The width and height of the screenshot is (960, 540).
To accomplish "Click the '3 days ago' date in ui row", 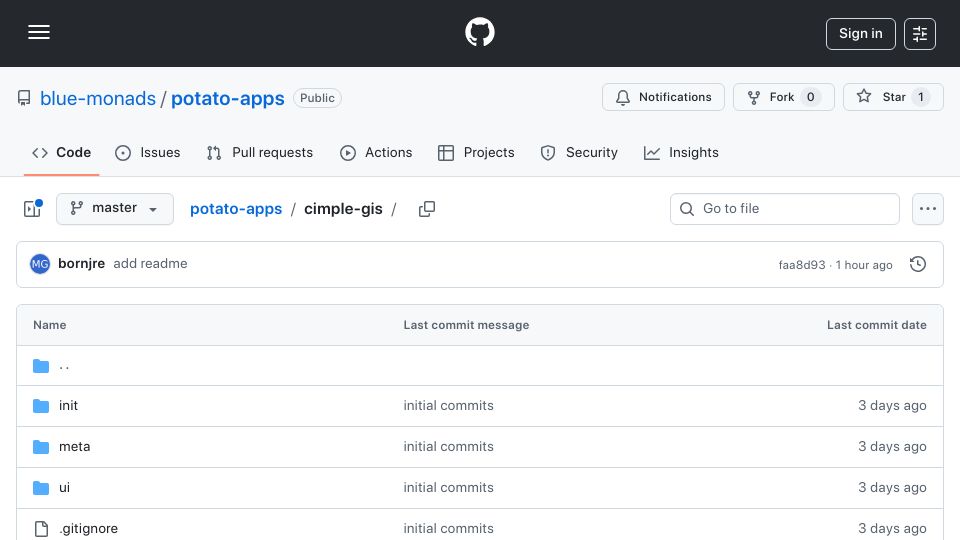I will tap(892, 488).
